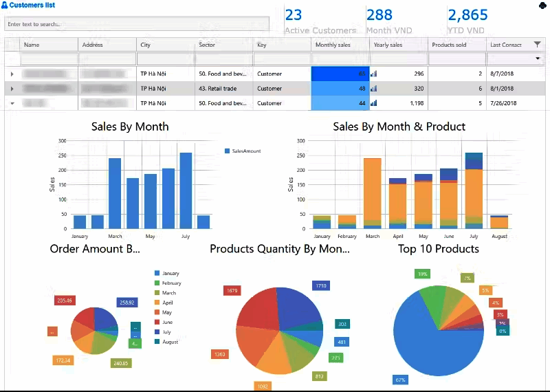Click the Monthly sales filter box
Screen dimensions: 550x392
pyautogui.click(x=340, y=58)
